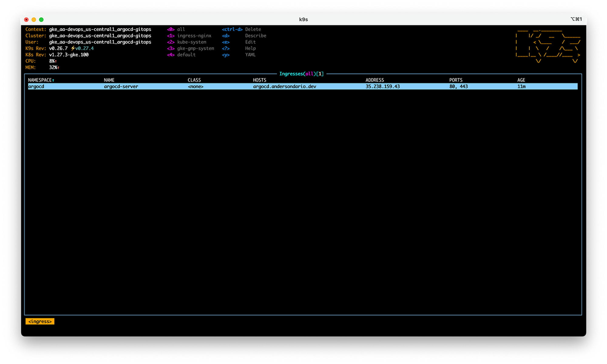Image resolution: width=607 pixels, height=364 pixels.
Task: Click the <y> YAML command hint
Action: (239, 55)
